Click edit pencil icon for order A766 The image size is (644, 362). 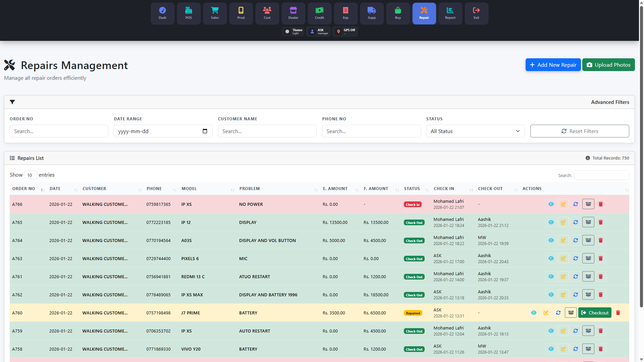[563, 204]
